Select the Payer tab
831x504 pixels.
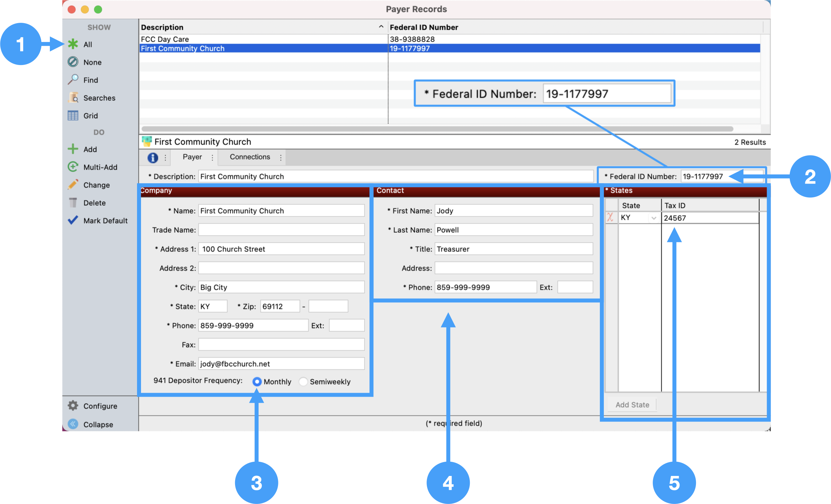[x=192, y=157]
